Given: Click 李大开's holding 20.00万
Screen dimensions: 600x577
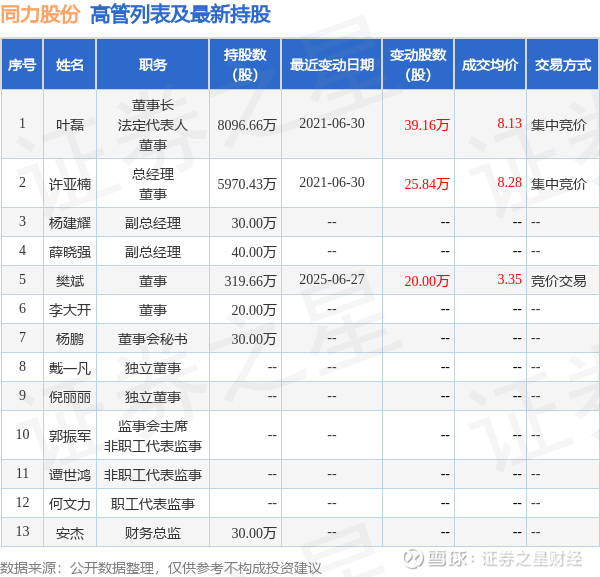Looking at the screenshot, I should click(254, 310).
